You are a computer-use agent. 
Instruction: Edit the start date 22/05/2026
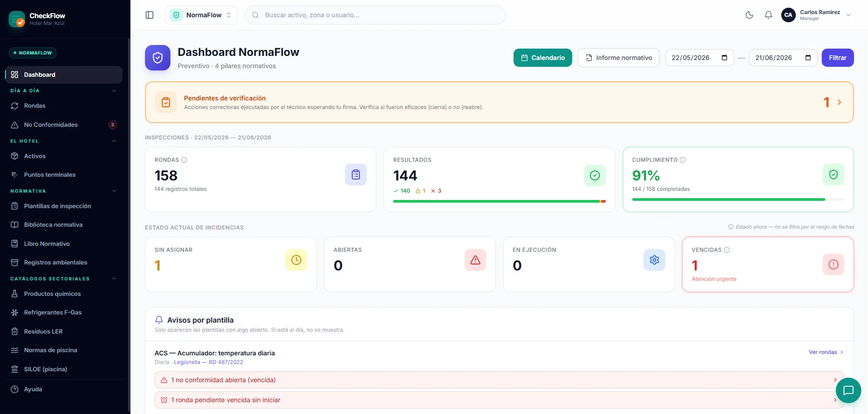pyautogui.click(x=690, y=58)
